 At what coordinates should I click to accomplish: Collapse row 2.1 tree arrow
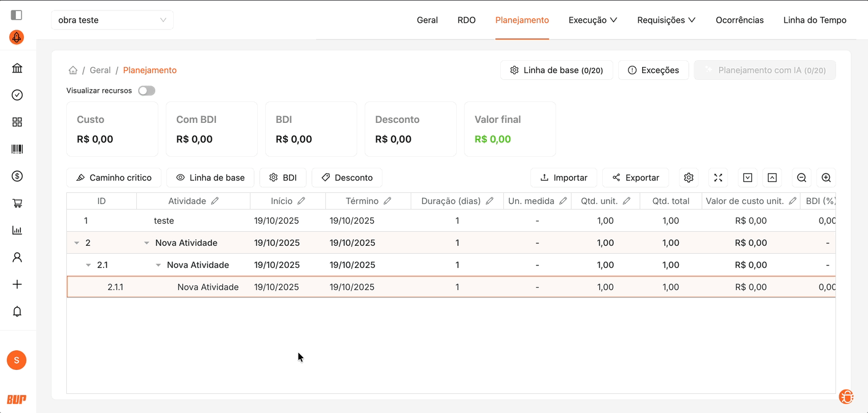coord(88,265)
